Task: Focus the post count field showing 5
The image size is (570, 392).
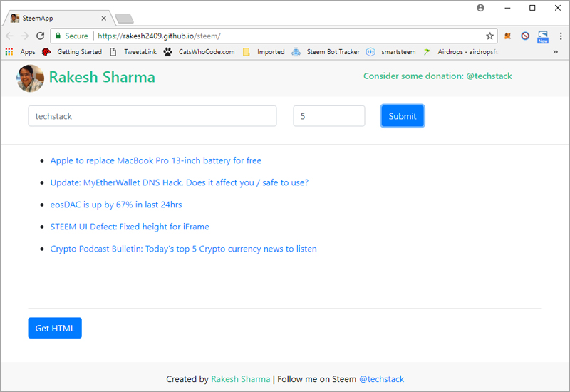Action: click(x=329, y=116)
